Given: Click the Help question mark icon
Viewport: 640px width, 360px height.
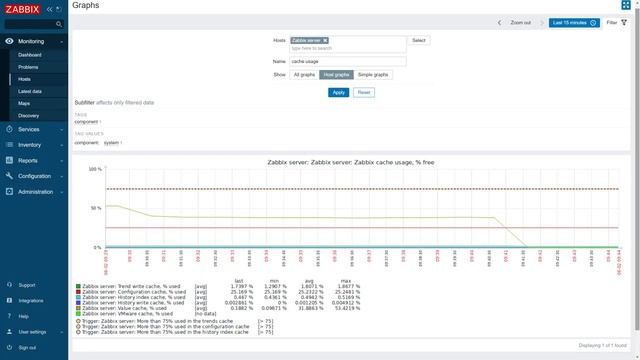Looking at the screenshot, I should (9, 316).
